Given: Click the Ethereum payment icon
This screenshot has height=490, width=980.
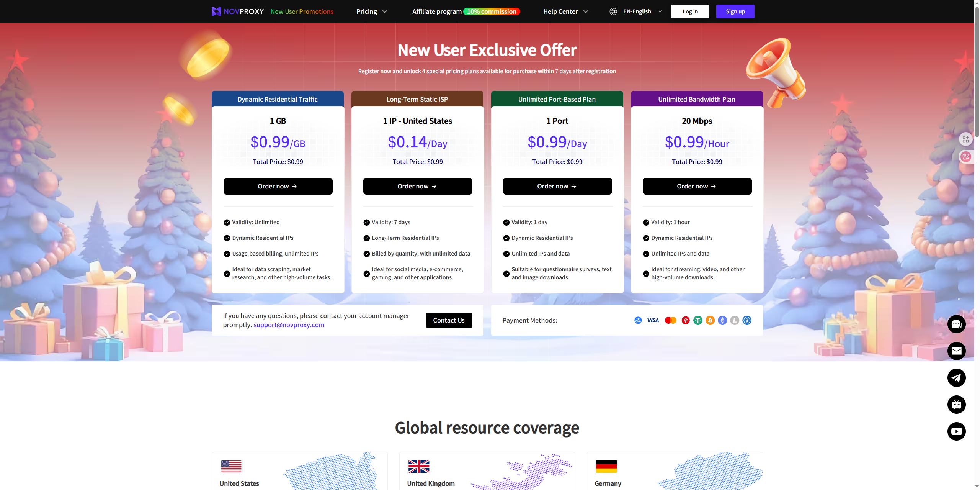Looking at the screenshot, I should [x=722, y=320].
